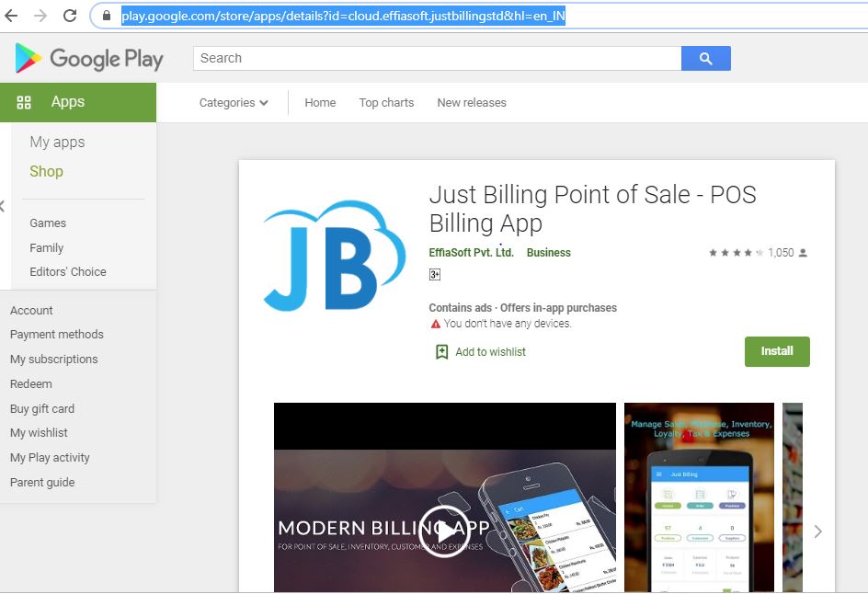Reload the page with refresh icon

tap(70, 16)
